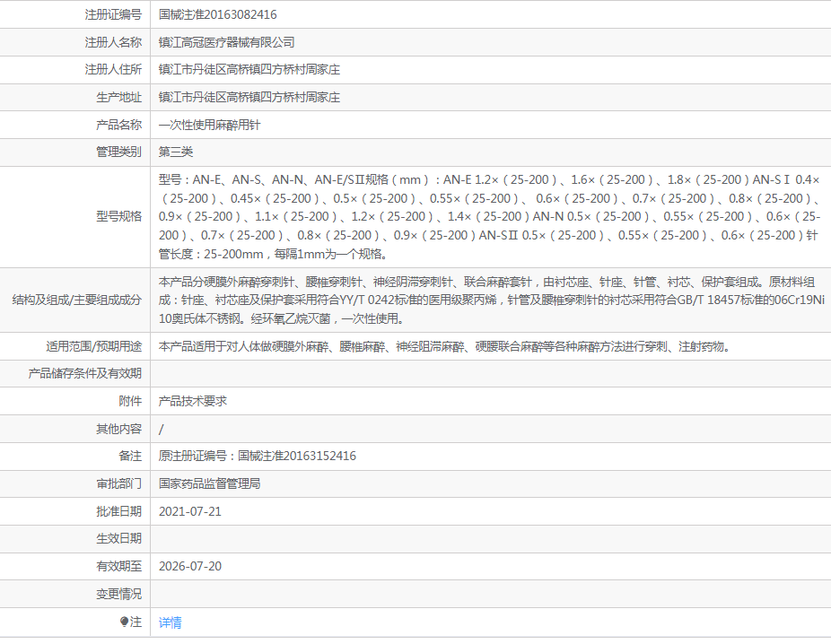Select approval date 2021-07-21
This screenshot has width=831, height=644.
[x=189, y=511]
